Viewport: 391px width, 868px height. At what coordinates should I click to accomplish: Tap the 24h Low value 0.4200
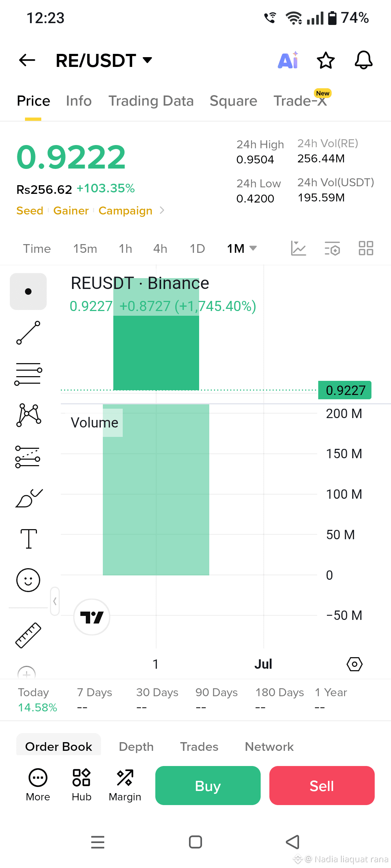pyautogui.click(x=255, y=199)
